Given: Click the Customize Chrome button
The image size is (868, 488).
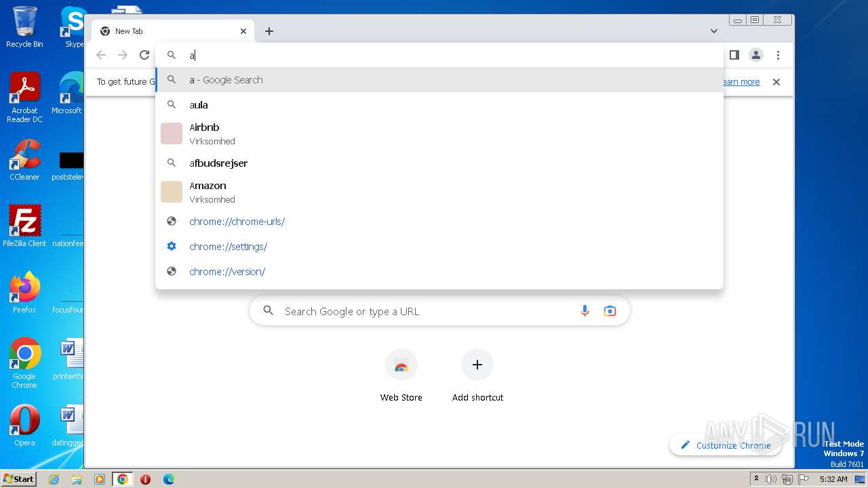Looking at the screenshot, I should pyautogui.click(x=725, y=445).
